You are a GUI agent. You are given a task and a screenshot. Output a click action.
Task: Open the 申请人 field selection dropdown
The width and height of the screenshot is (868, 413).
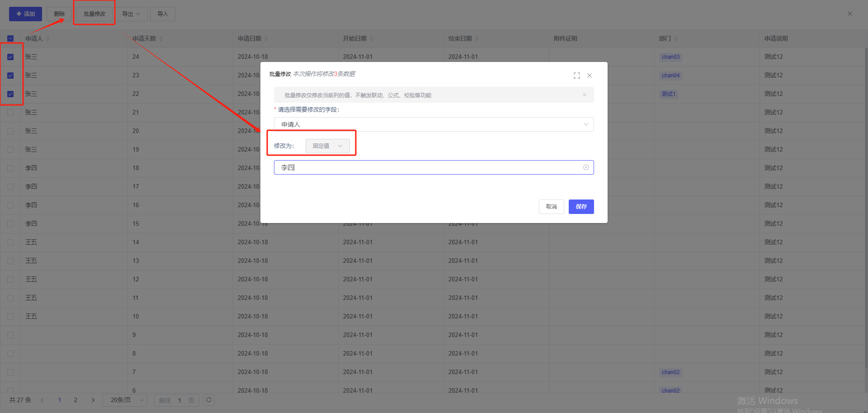433,124
